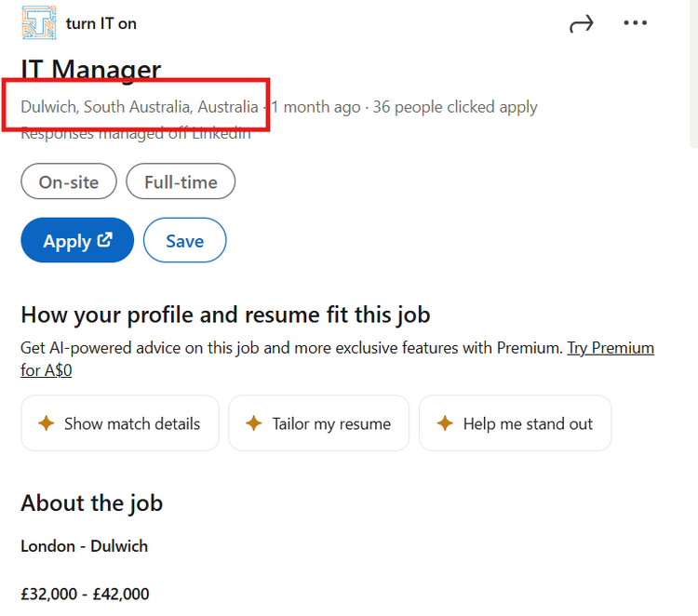Click the sparkle icon on Help me stand out
698x616 pixels.
445,422
